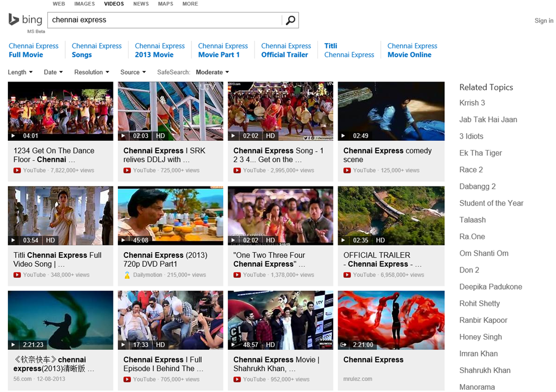Screen dimensions: 556x392
Task: Switch to the IMAGES tab
Action: [85, 4]
